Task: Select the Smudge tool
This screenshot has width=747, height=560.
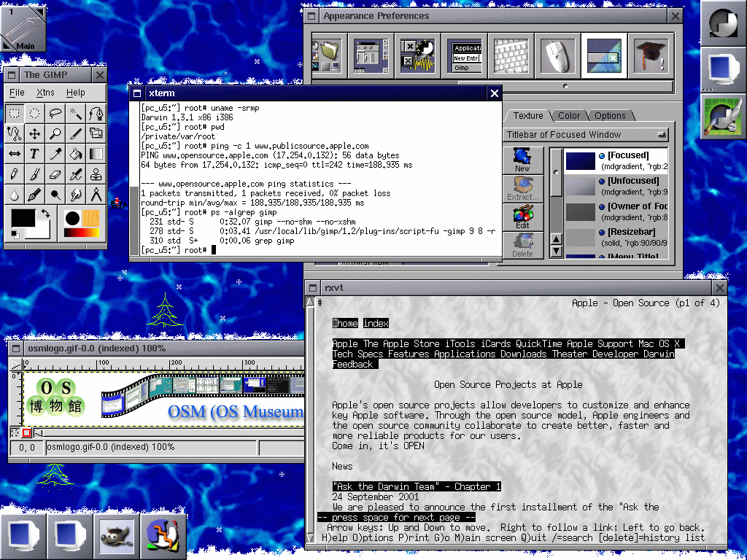Action: coord(75,194)
